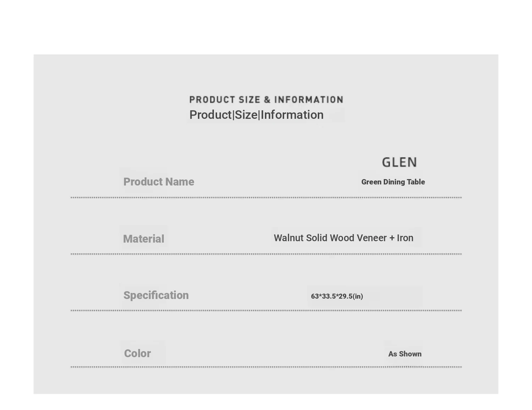Image resolution: width=532 pixels, height=410 pixels.
Task: Click the word Product in the subtitle
Action: 211,115
